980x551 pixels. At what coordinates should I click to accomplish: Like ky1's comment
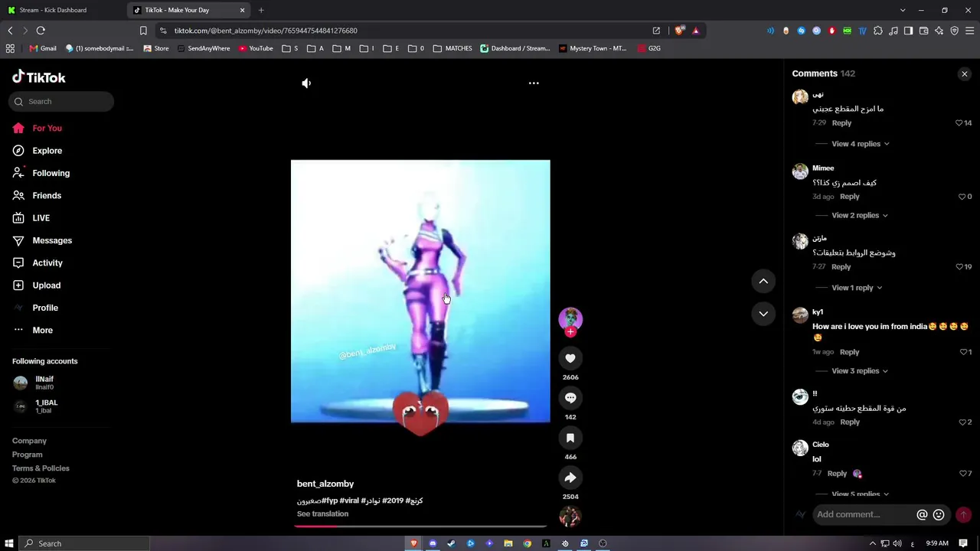963,352
